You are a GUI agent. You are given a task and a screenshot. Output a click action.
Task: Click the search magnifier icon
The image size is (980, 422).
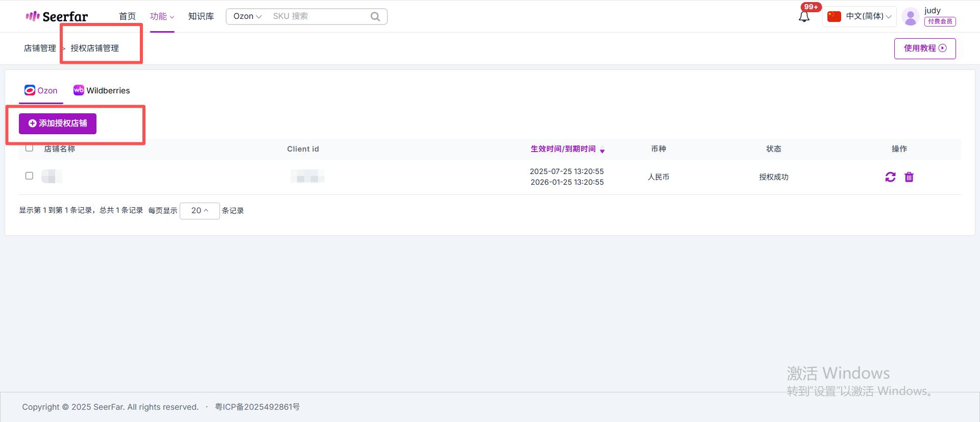coord(375,16)
